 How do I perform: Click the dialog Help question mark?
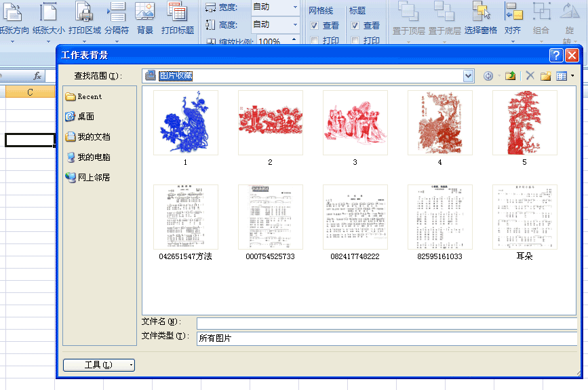click(x=556, y=56)
